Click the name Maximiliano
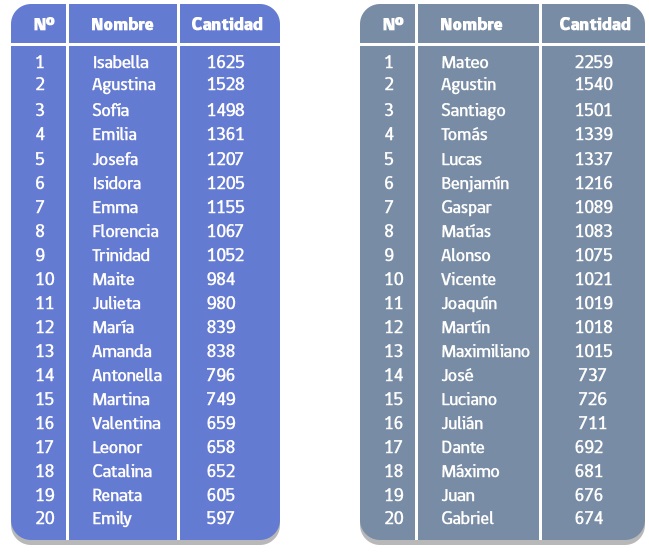The height and width of the screenshot is (558, 649). [x=485, y=351]
